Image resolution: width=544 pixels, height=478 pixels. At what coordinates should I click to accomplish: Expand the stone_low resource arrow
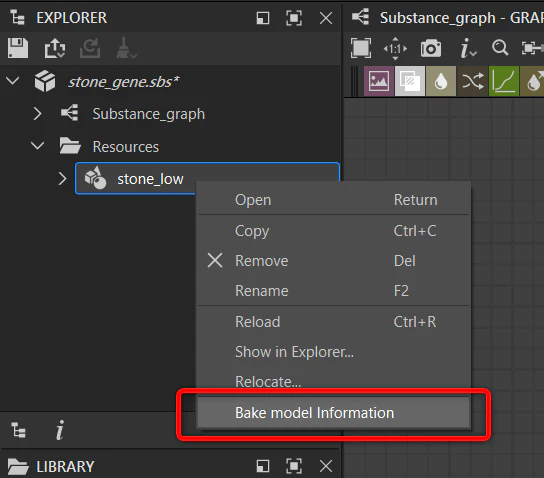(62, 179)
